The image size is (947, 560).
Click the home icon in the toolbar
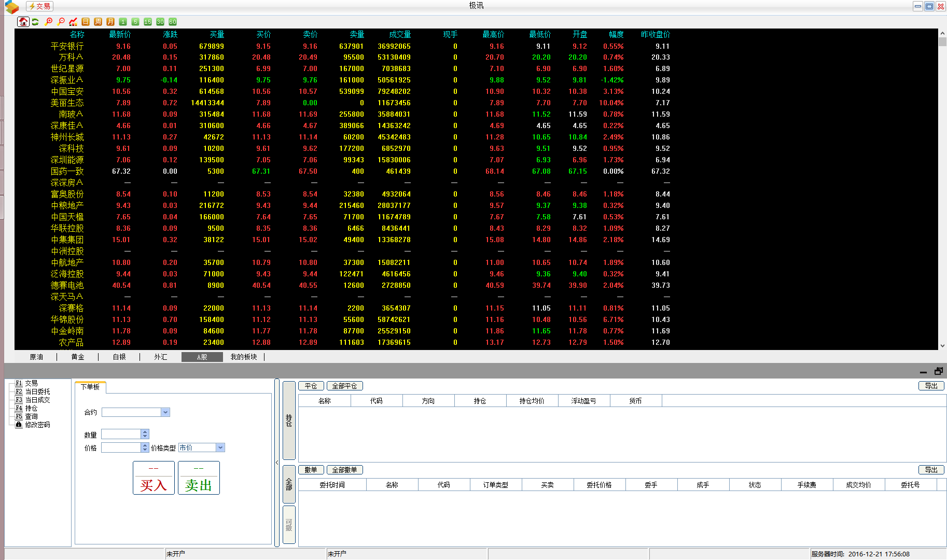23,22
